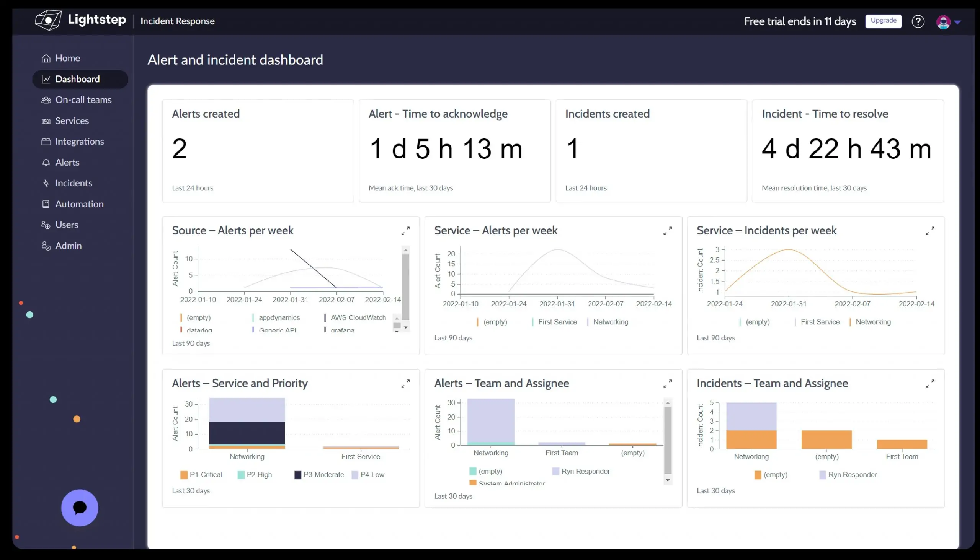
Task: Open the chat bubble widget
Action: point(80,507)
